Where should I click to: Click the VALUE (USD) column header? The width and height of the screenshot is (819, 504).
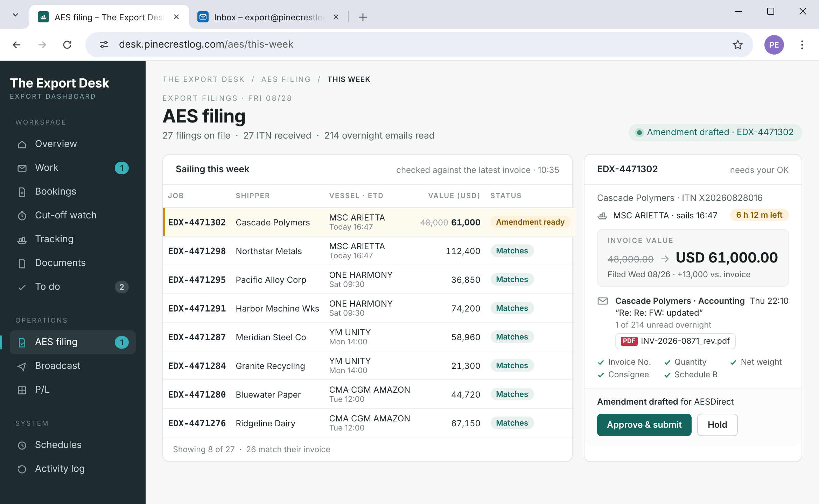click(454, 196)
